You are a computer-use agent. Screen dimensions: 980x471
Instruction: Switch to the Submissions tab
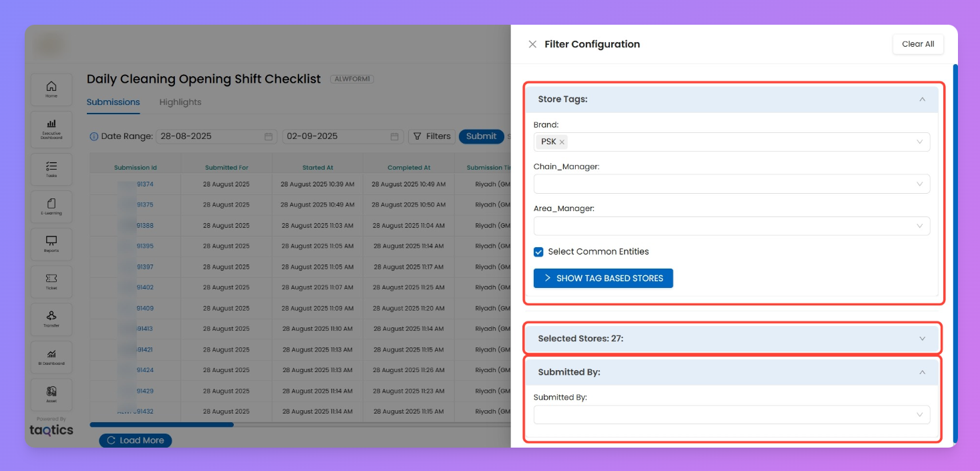114,102
